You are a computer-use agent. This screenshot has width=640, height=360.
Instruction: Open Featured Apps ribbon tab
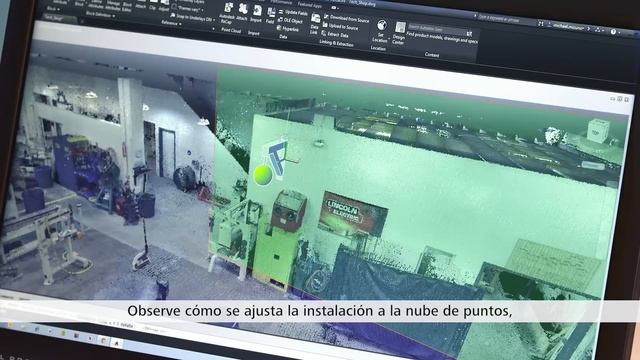coord(310,5)
